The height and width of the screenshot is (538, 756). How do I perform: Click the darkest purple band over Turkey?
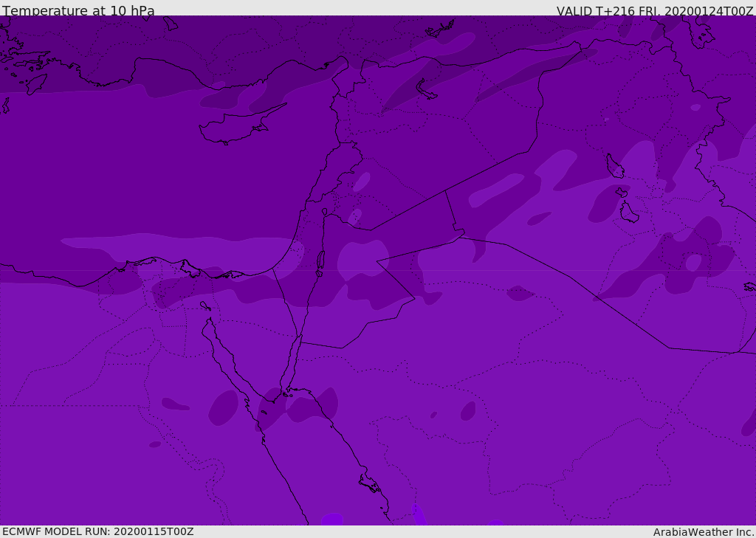(x=193, y=44)
